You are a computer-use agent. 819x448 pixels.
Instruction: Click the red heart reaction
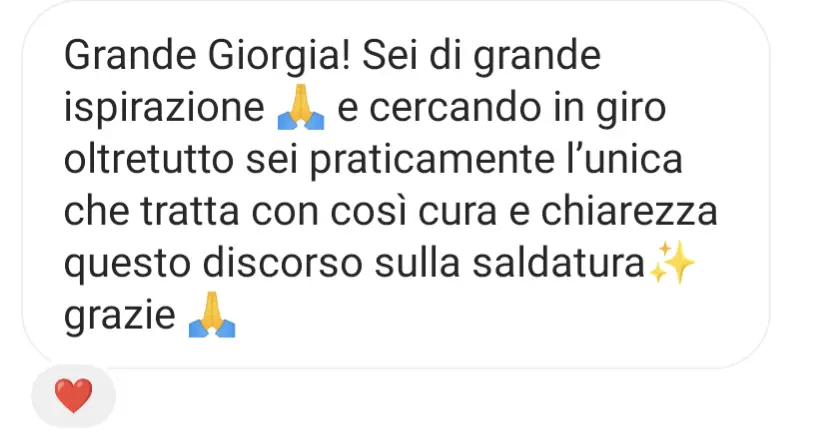[x=74, y=396]
